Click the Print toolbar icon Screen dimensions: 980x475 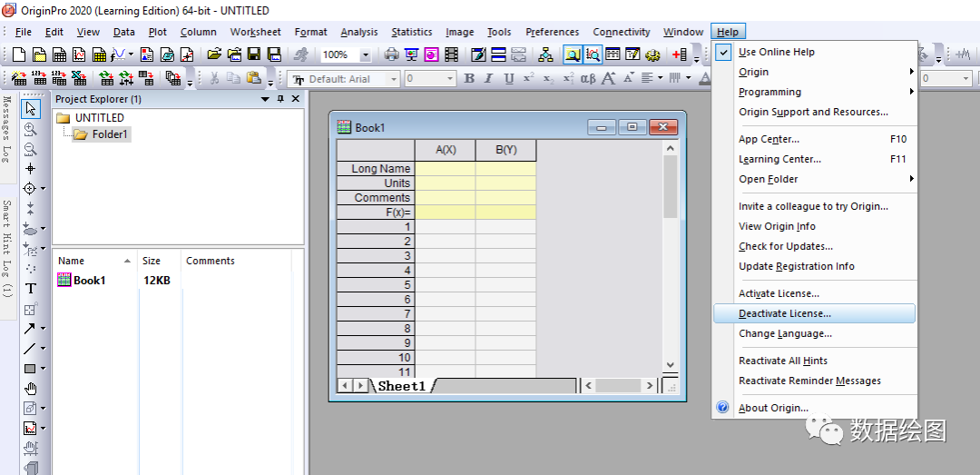[x=391, y=55]
